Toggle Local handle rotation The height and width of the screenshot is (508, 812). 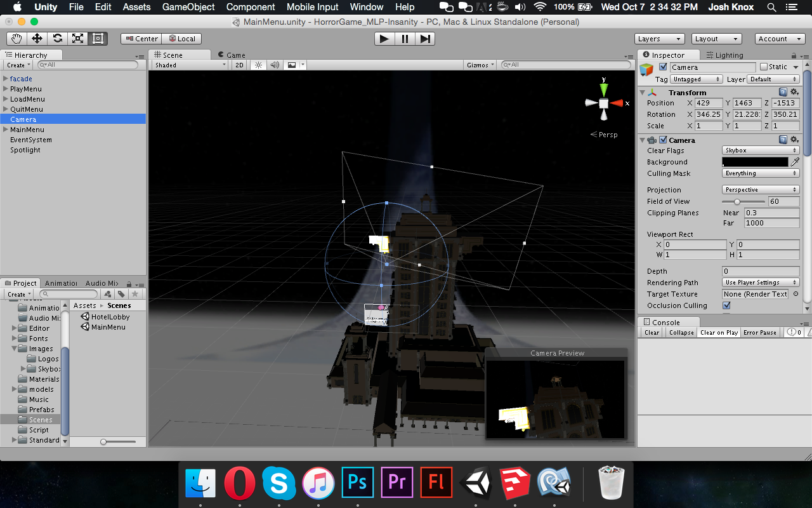pyautogui.click(x=182, y=39)
